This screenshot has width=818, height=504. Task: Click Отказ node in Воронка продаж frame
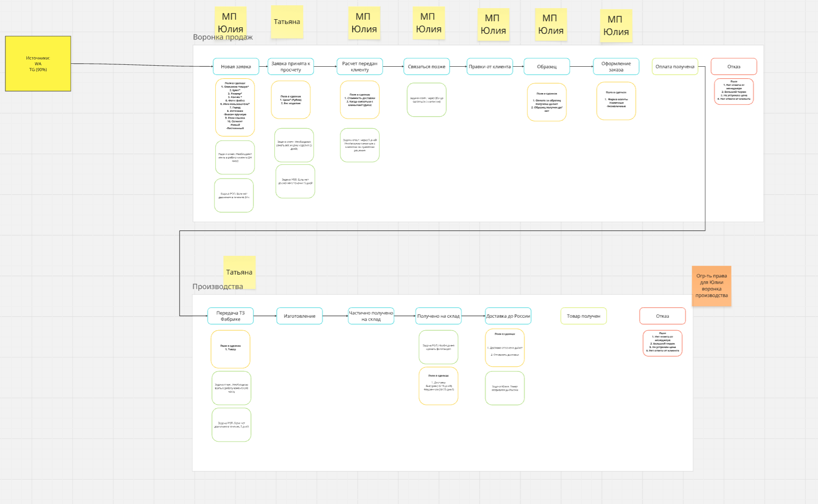click(734, 67)
